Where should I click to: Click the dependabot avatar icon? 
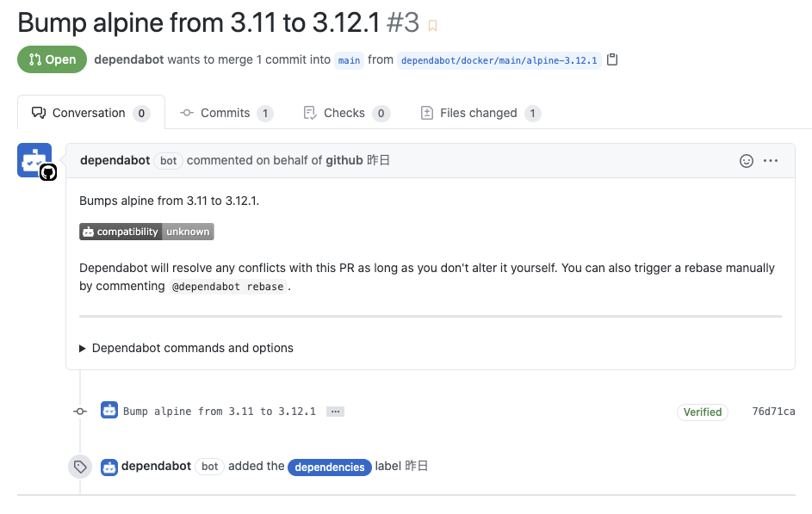coord(34,158)
